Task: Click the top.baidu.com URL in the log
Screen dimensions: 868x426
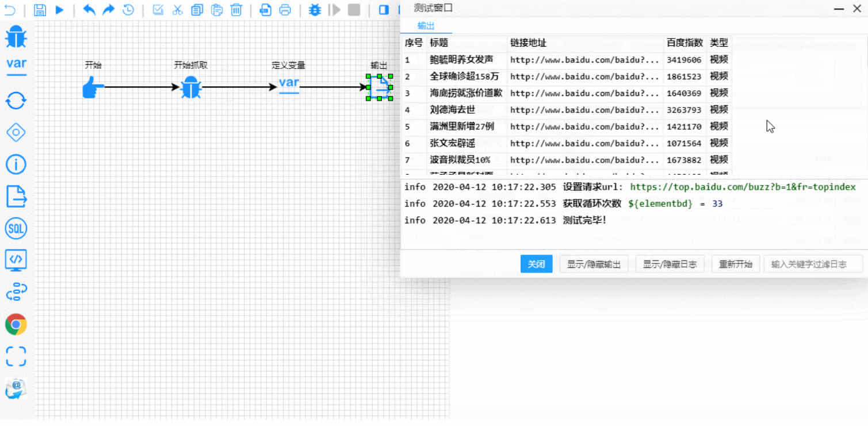Action: pos(743,187)
